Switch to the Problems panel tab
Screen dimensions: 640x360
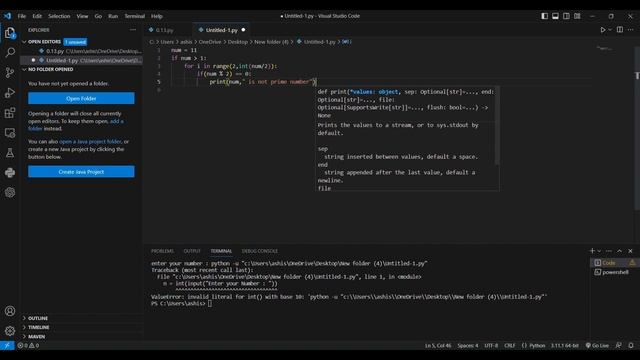(x=162, y=251)
